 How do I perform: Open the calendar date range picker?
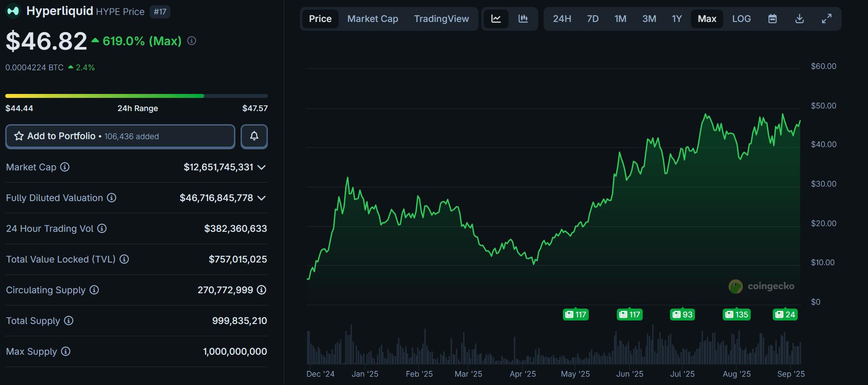[772, 19]
